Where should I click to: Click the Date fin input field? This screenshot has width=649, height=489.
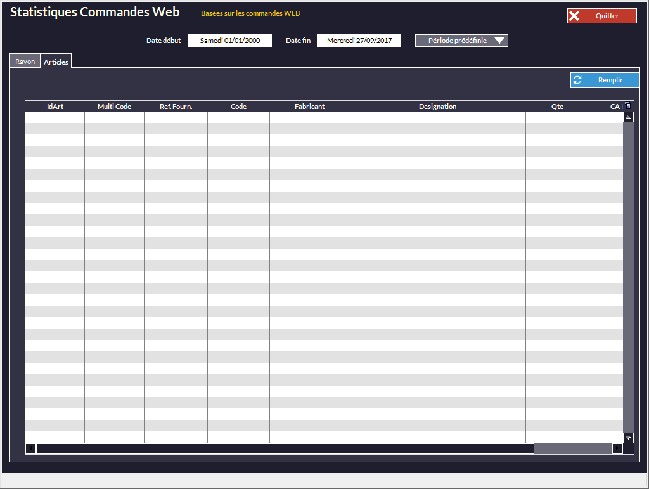359,41
